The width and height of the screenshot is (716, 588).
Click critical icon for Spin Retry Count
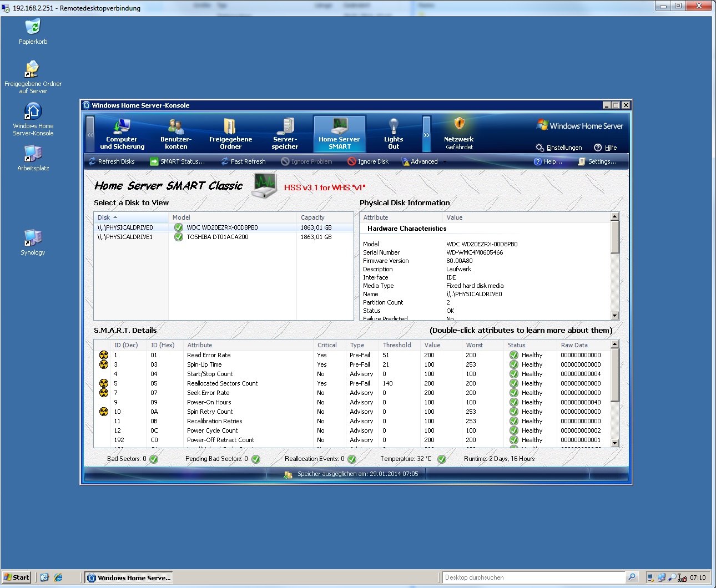pyautogui.click(x=104, y=412)
